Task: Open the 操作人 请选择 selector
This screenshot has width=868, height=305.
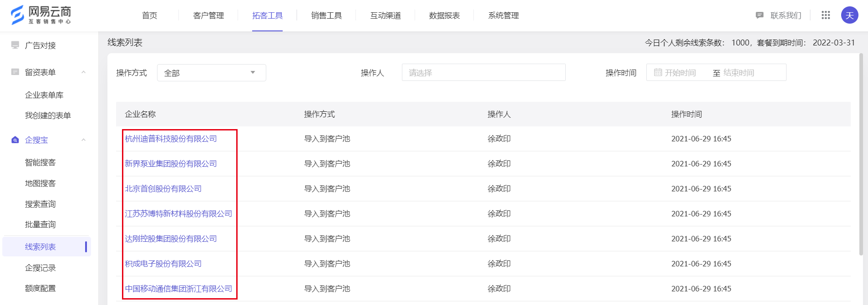Action: pyautogui.click(x=483, y=72)
